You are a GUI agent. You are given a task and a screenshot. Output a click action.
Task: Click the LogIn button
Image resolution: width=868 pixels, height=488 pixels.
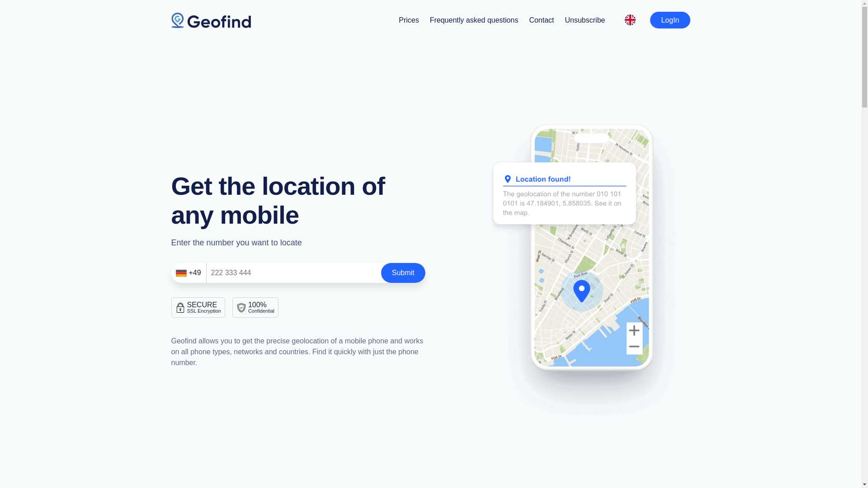tap(670, 20)
